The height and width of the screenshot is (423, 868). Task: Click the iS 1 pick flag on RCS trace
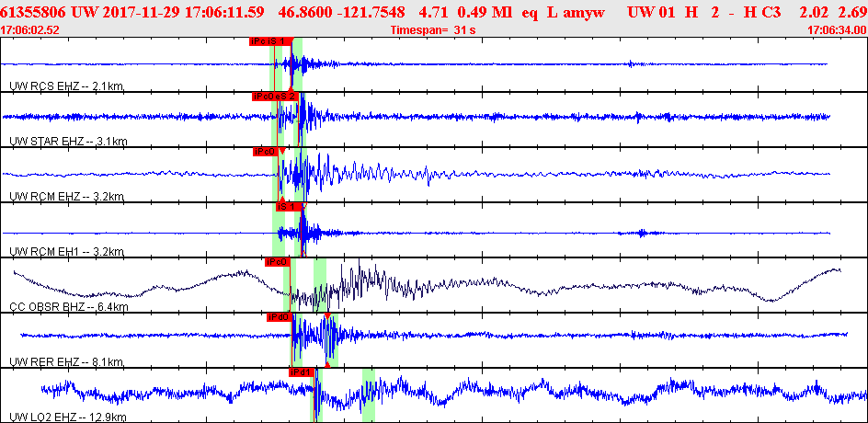click(279, 41)
